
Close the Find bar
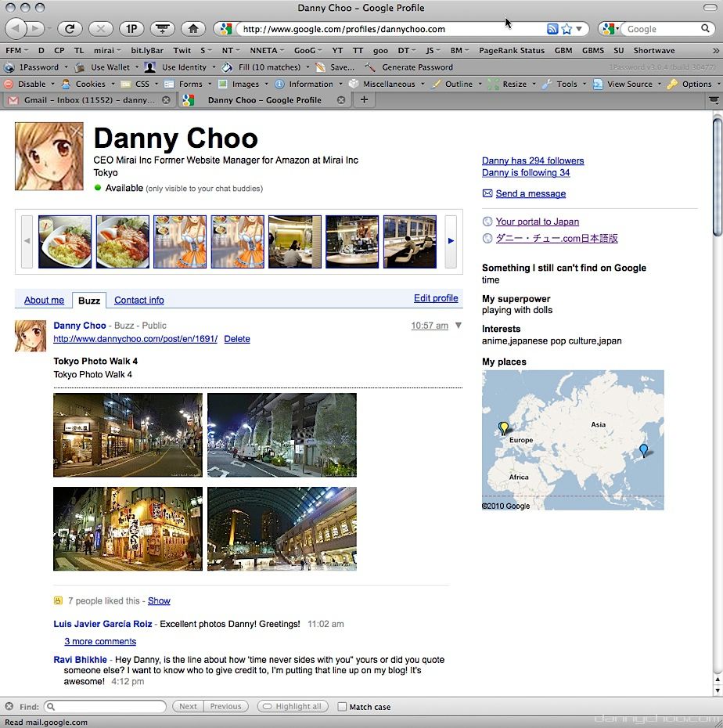pos(9,706)
